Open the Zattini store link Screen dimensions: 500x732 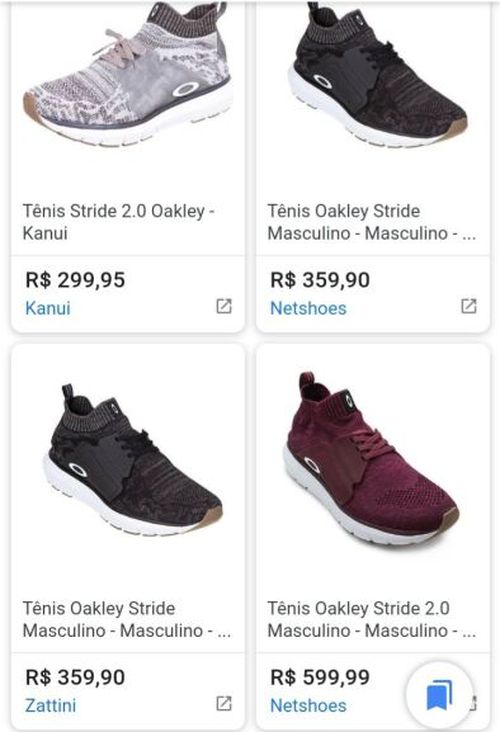50,705
